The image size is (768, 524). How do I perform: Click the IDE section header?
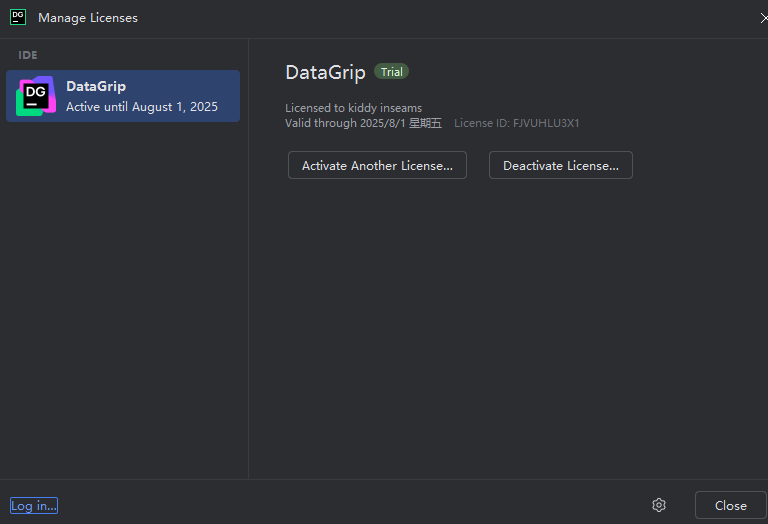28,55
